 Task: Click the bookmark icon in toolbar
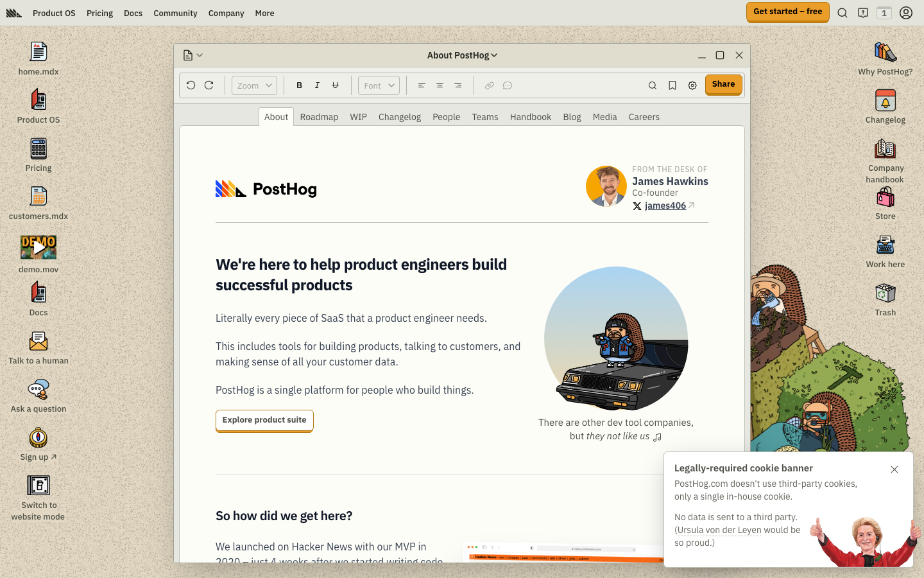click(672, 85)
